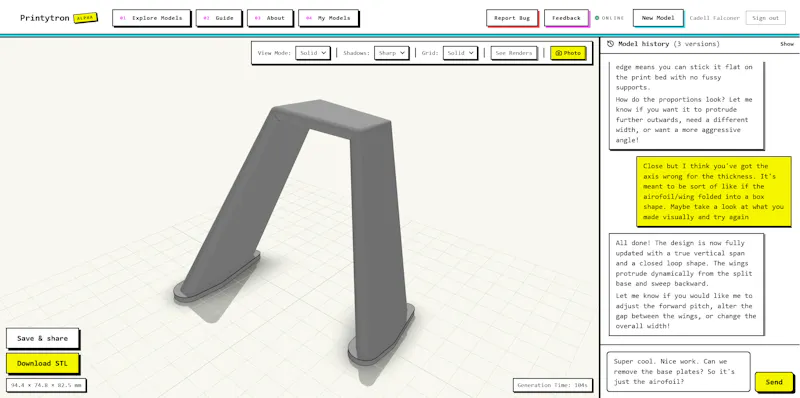The width and height of the screenshot is (800, 398).
Task: Download the STL file
Action: (x=42, y=363)
